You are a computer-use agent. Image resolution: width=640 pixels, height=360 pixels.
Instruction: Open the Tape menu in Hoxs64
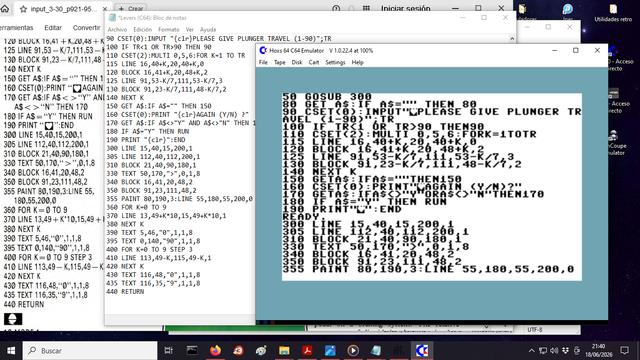click(280, 62)
